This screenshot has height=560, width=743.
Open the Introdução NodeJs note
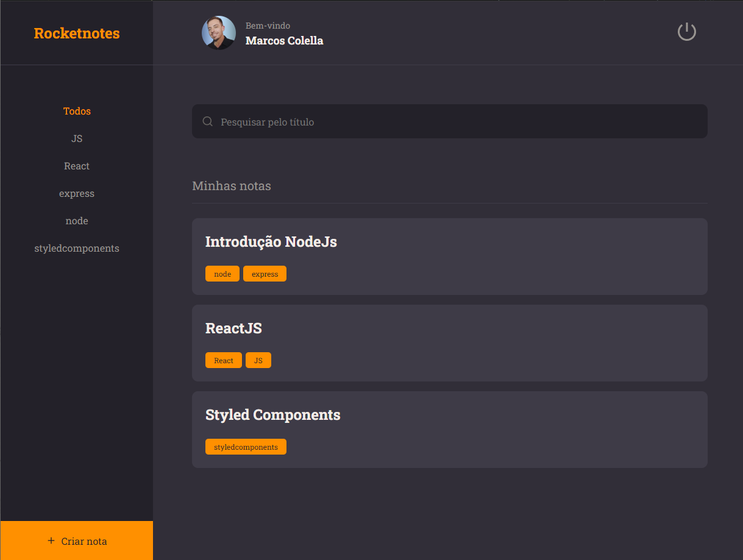[x=450, y=257]
